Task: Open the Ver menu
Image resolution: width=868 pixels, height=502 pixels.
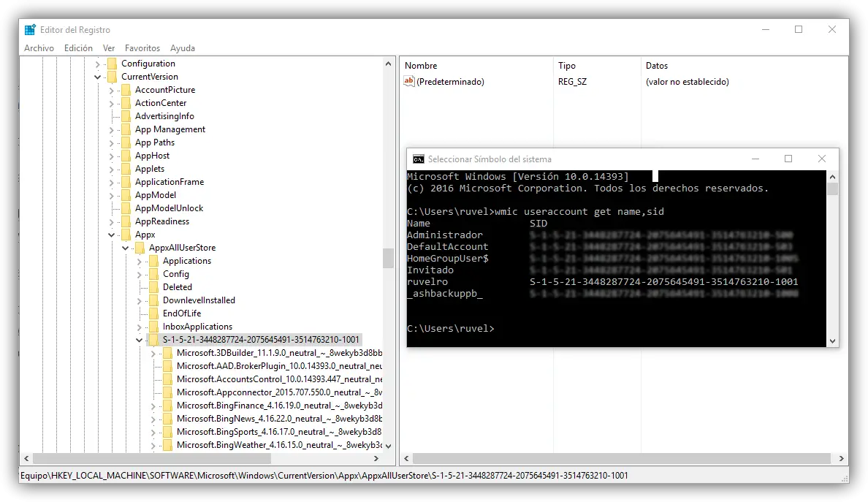Action: 108,48
